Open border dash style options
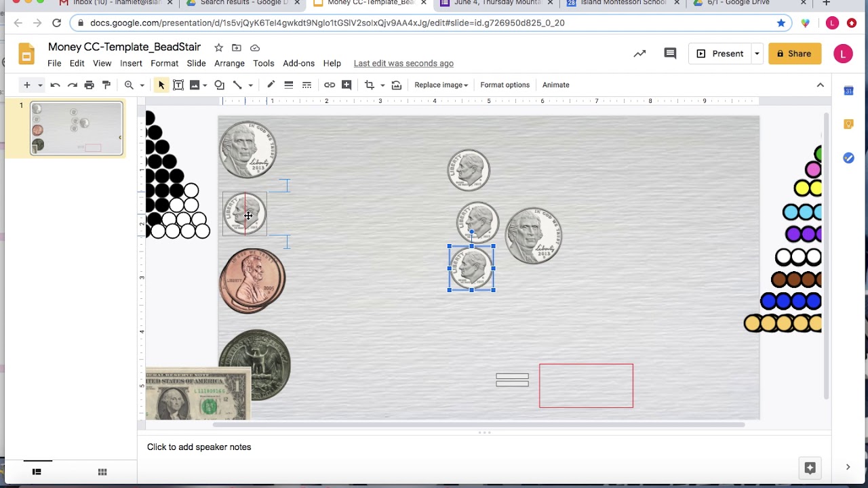Screen dimensions: 868x488 [x=307, y=85]
